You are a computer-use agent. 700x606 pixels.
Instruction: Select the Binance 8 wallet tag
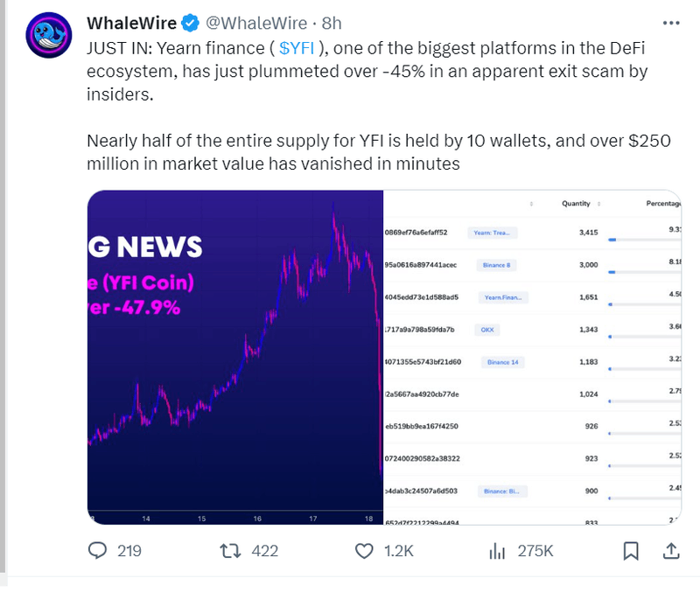(x=496, y=265)
